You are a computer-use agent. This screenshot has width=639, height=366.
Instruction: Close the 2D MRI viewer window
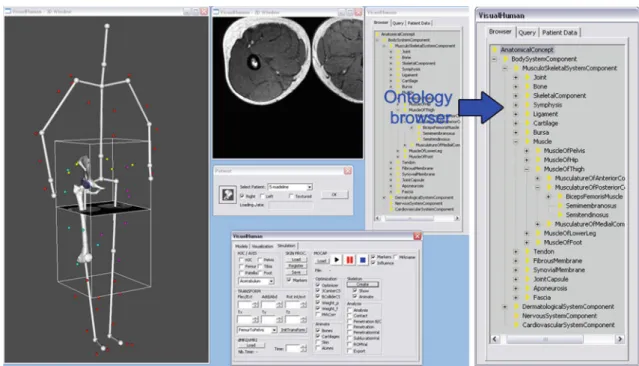point(358,12)
